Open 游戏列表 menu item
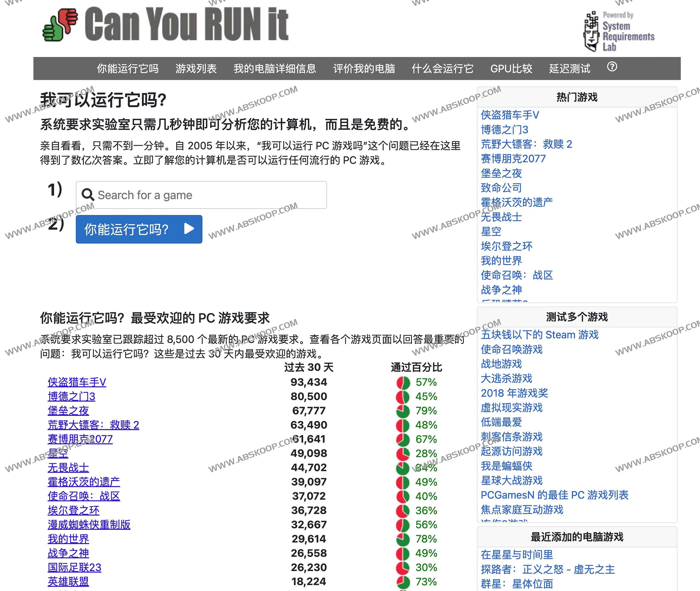Viewport: 700px width, 591px height. pos(196,68)
